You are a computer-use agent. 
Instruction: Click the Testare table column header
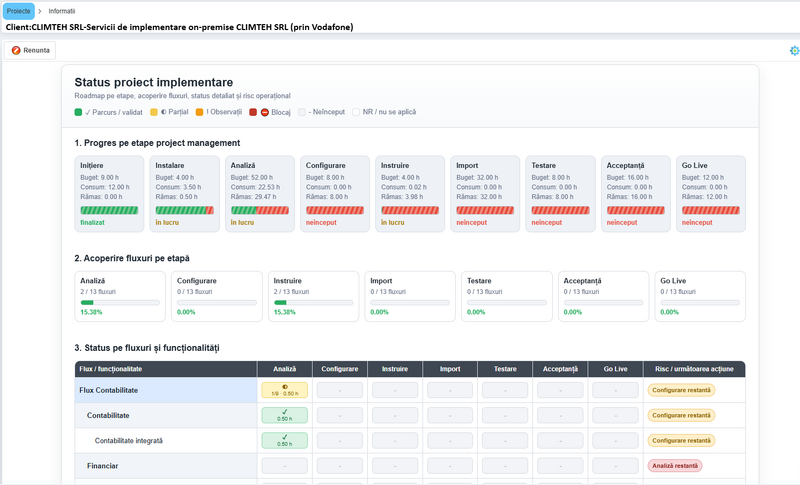pyautogui.click(x=505, y=369)
